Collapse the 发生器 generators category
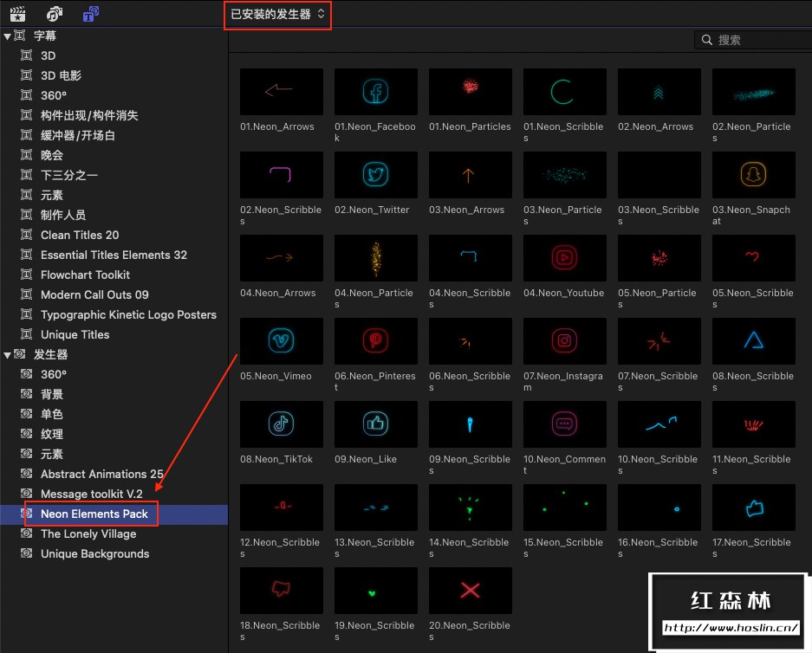Image resolution: width=812 pixels, height=653 pixels. tap(7, 355)
